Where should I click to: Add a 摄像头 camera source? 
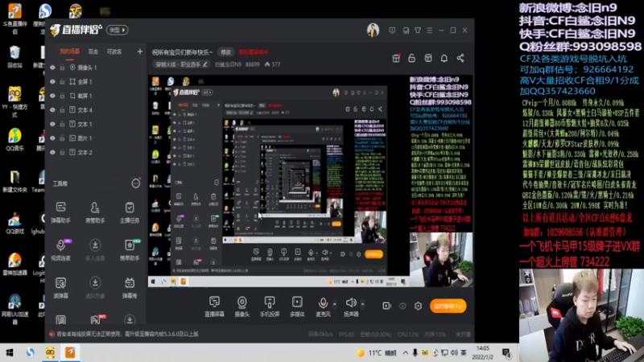(x=242, y=306)
